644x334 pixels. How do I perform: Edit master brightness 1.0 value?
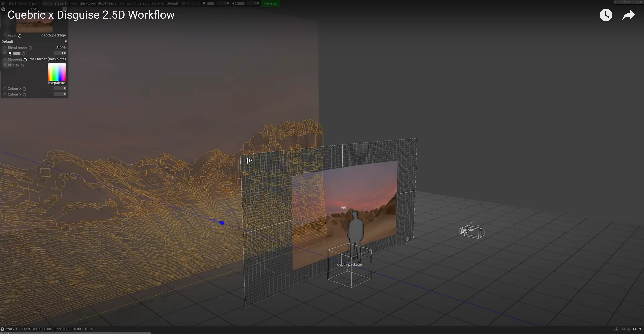223,3
